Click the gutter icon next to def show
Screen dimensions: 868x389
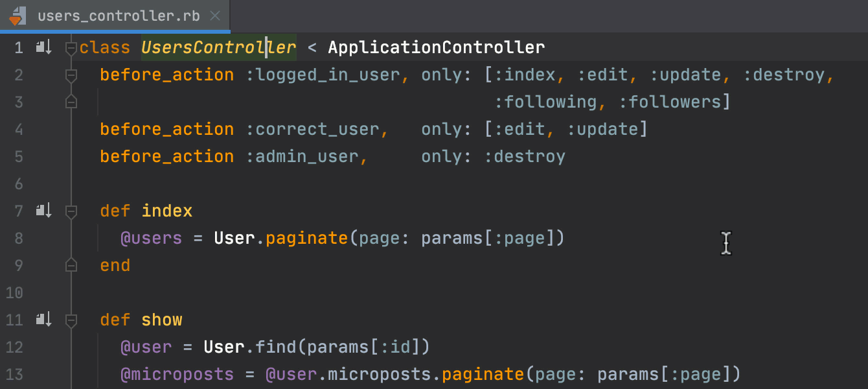pos(43,320)
